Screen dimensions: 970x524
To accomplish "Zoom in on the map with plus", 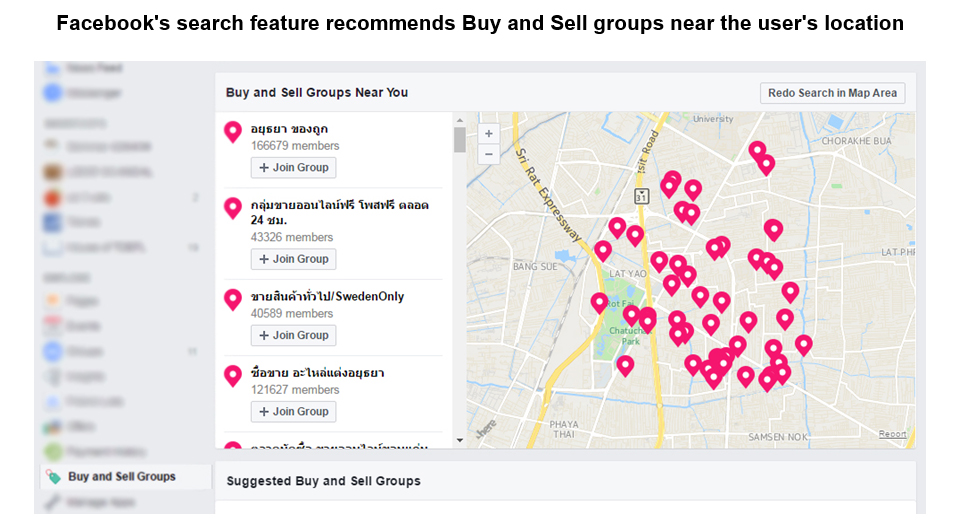I will pos(489,134).
